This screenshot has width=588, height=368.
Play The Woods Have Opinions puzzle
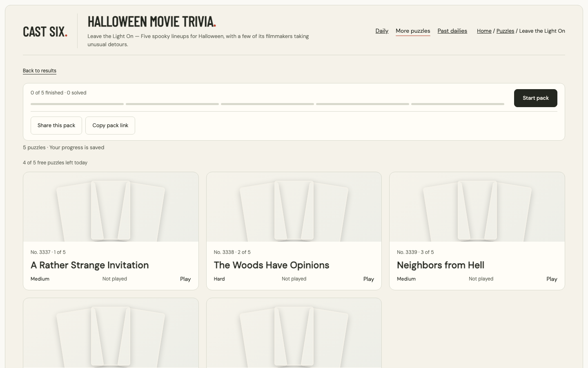pyautogui.click(x=369, y=279)
